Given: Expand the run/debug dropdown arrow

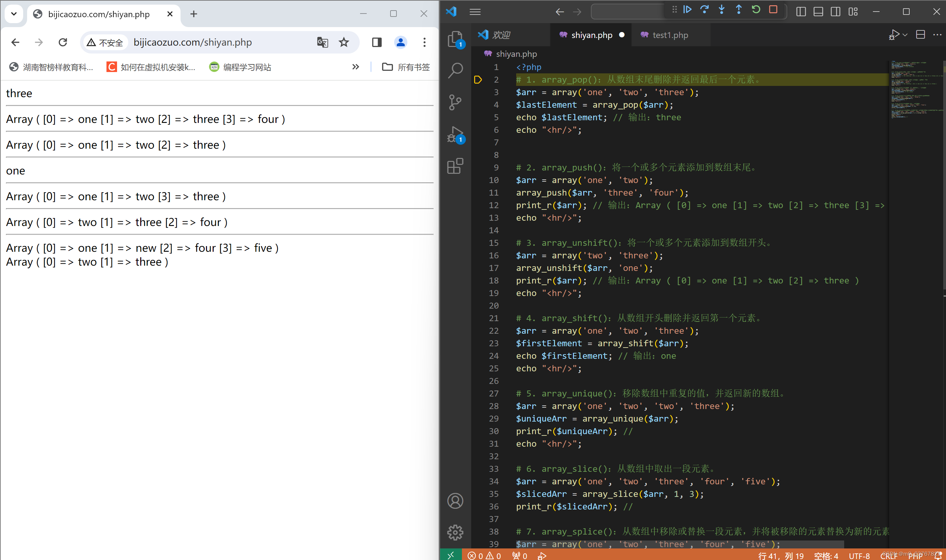Looking at the screenshot, I should (x=905, y=35).
